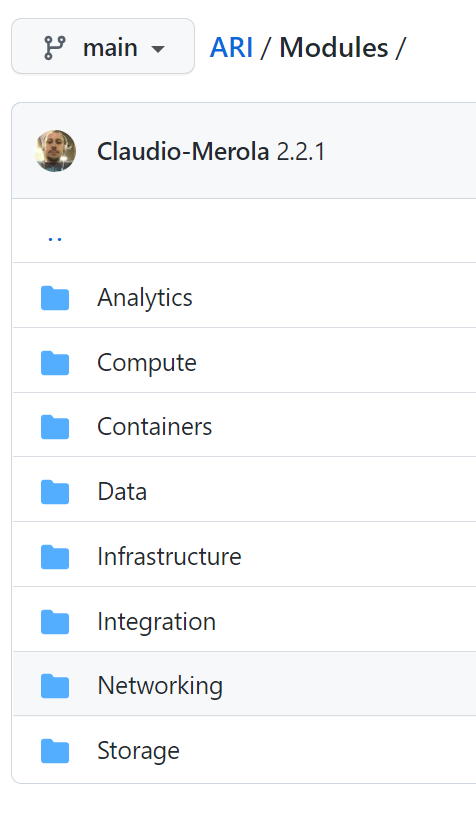The image size is (476, 815).
Task: Open the Compute directory name
Action: tap(147, 363)
